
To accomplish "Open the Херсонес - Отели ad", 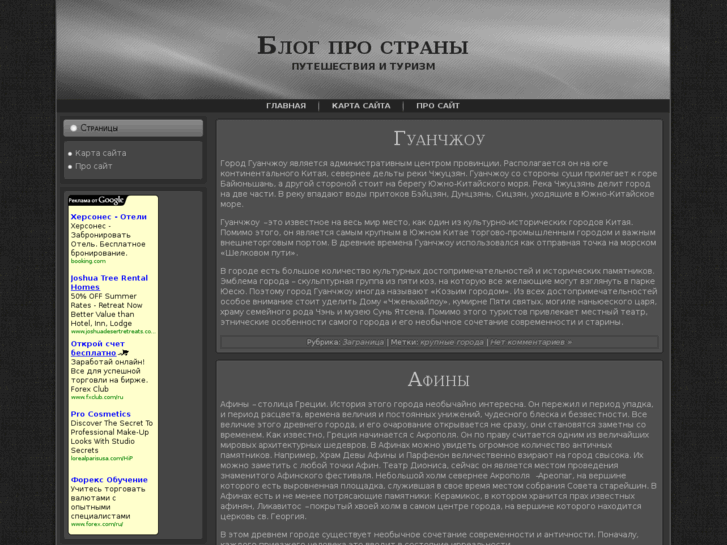I will [108, 217].
